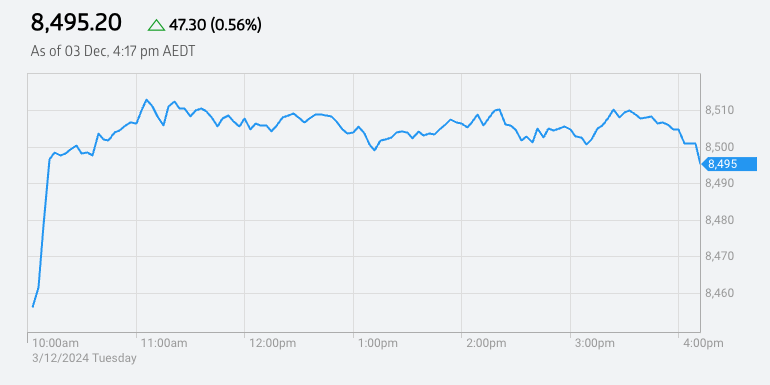Viewport: 770px width, 385px height.
Task: Click the chart line peak near 11:00am
Action: click(146, 100)
